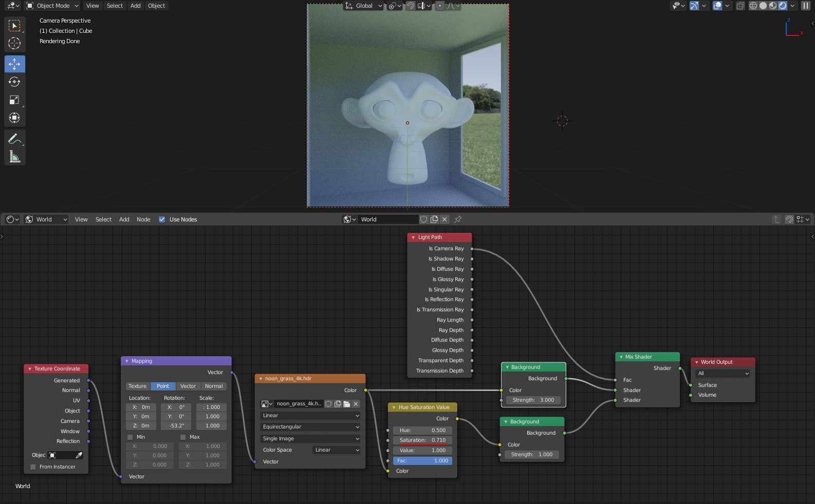The width and height of the screenshot is (815, 504).
Task: Open the viewport Add menu
Action: coord(135,6)
